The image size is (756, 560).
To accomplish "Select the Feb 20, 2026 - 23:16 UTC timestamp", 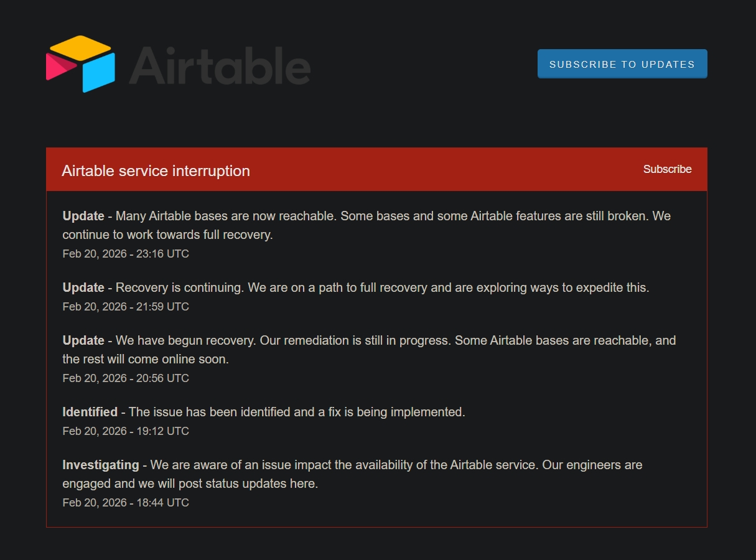I will pyautogui.click(x=126, y=254).
